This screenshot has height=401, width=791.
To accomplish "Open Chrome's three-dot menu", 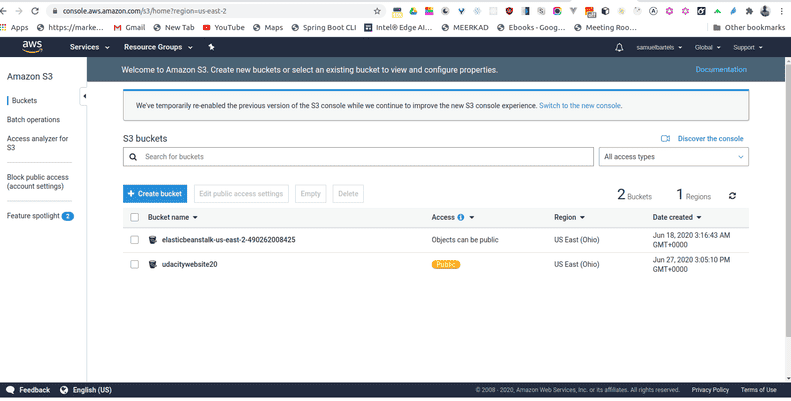I will point(781,11).
